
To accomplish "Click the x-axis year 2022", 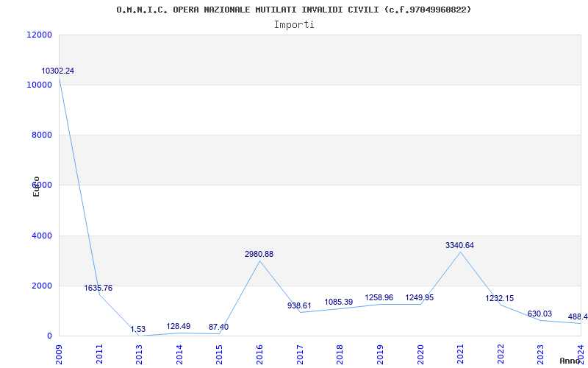I will 501,354.
